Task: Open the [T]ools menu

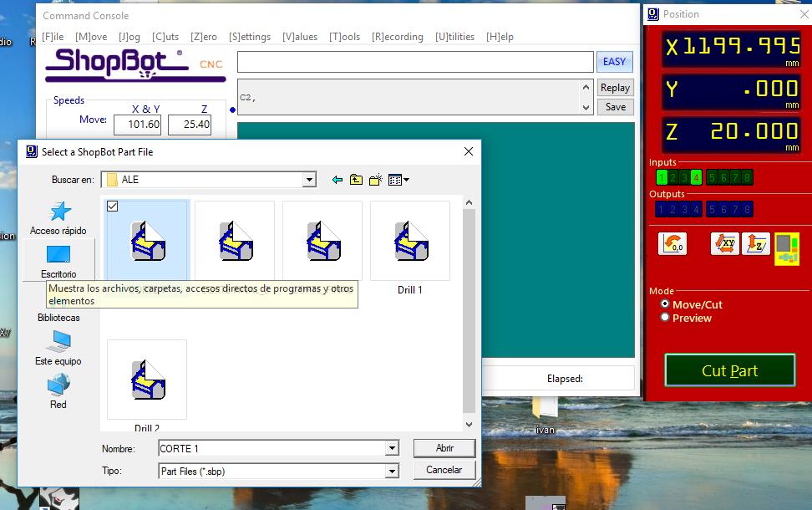Action: pyautogui.click(x=344, y=37)
